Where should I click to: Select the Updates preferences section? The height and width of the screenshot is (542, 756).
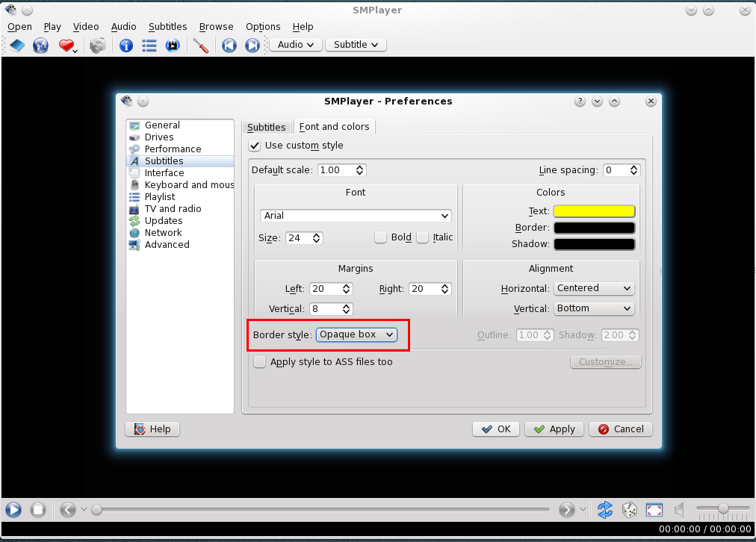point(180,221)
